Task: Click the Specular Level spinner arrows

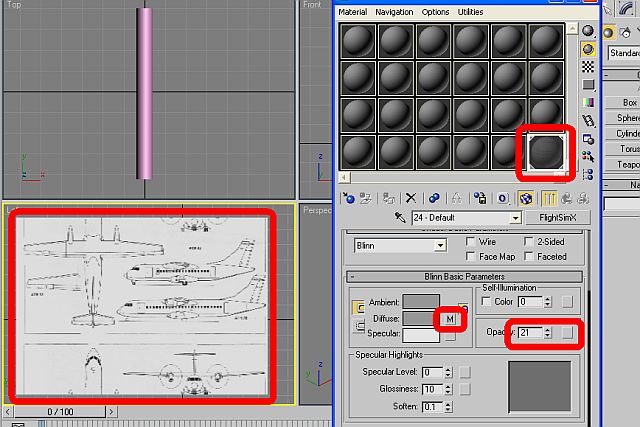Action: pos(448,372)
